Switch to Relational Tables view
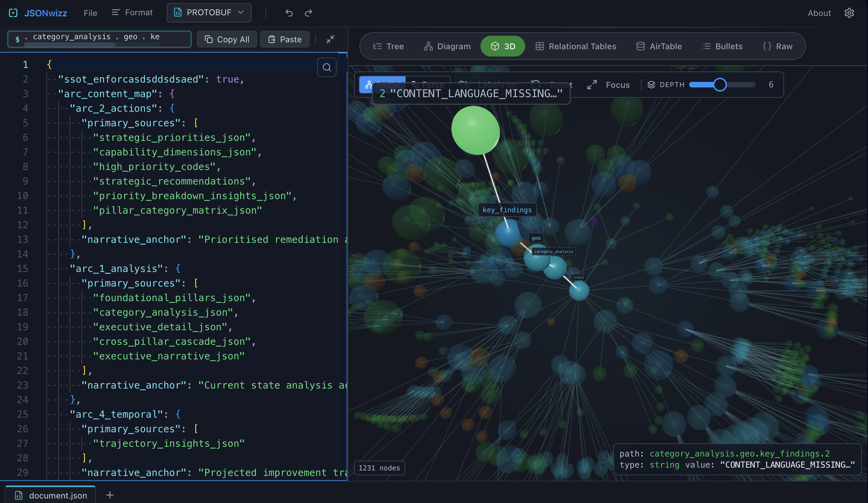This screenshot has height=503, width=868. pyautogui.click(x=576, y=46)
